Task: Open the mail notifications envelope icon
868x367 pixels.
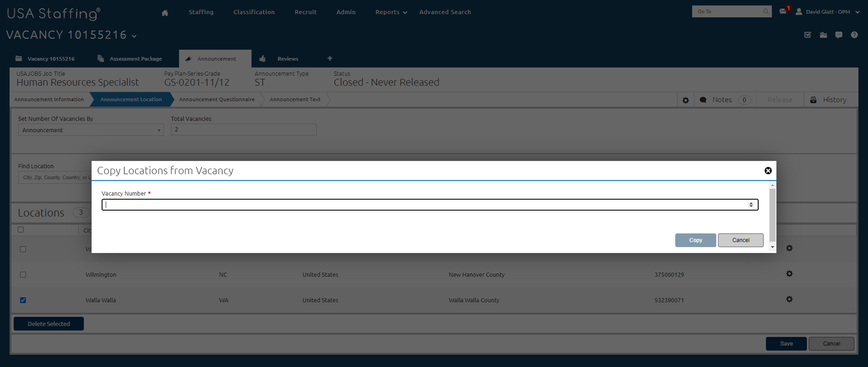Action: pos(783,11)
